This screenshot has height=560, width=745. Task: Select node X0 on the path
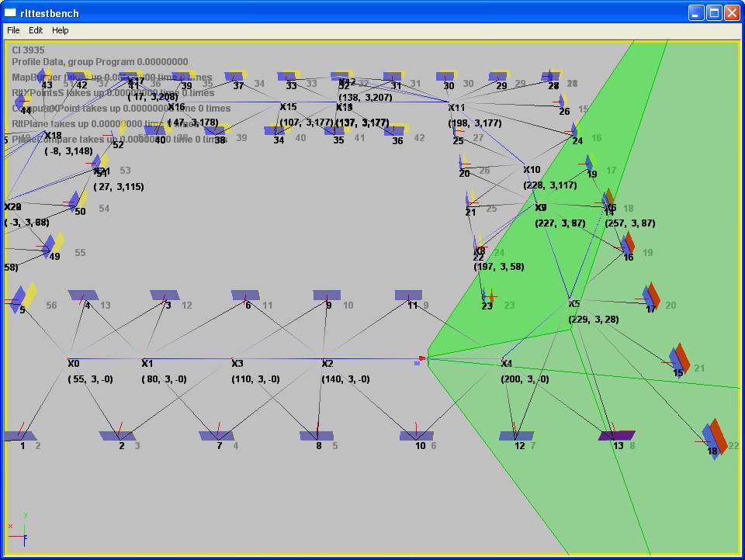(72, 362)
